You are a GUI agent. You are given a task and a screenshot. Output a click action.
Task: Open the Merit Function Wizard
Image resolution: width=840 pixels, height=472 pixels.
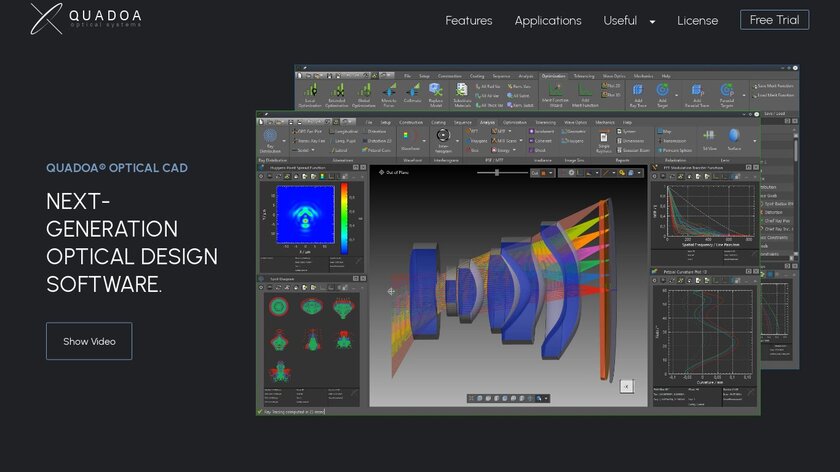coord(556,95)
